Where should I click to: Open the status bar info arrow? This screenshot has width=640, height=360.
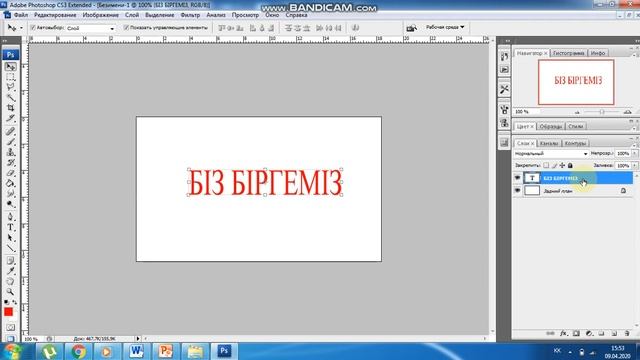click(x=138, y=338)
